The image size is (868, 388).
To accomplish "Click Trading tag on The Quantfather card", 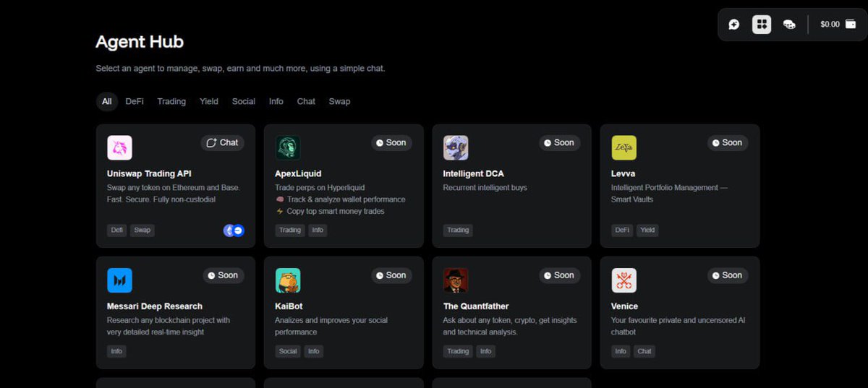I will [x=458, y=351].
